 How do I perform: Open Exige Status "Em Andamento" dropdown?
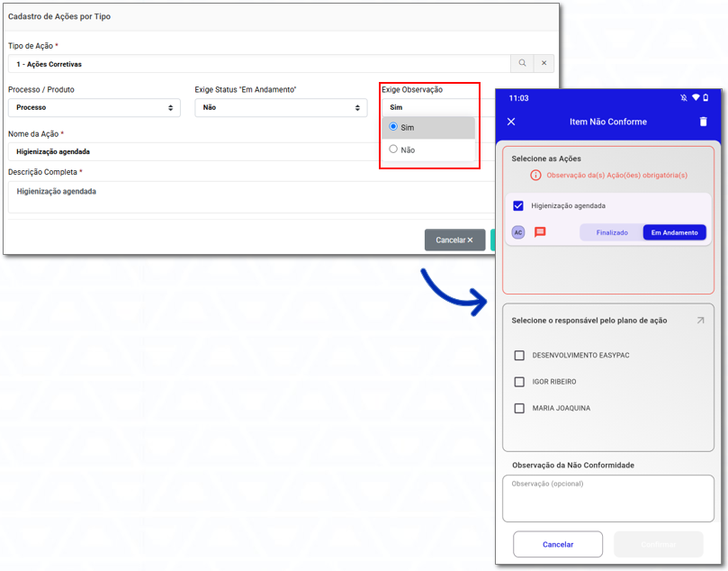pos(281,107)
